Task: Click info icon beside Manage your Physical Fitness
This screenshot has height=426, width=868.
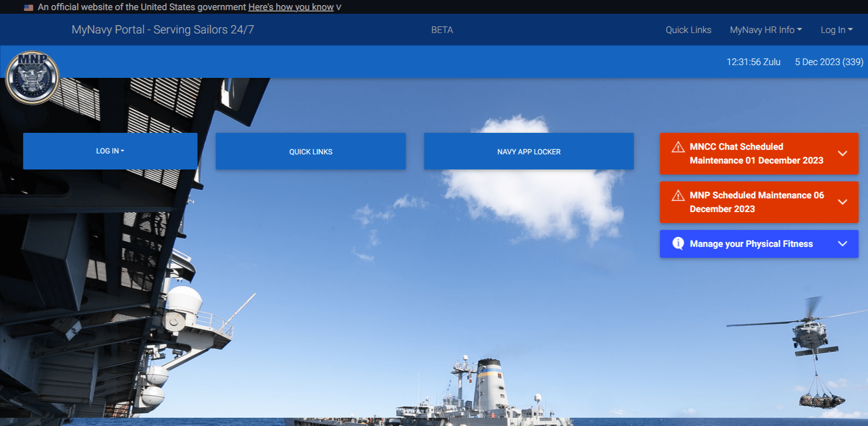Action: (x=678, y=243)
